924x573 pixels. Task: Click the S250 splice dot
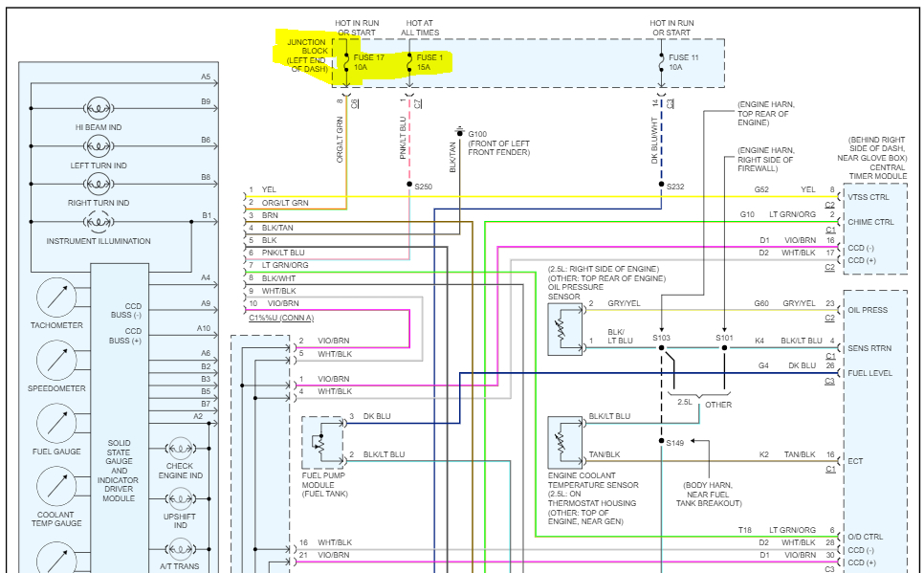409,185
